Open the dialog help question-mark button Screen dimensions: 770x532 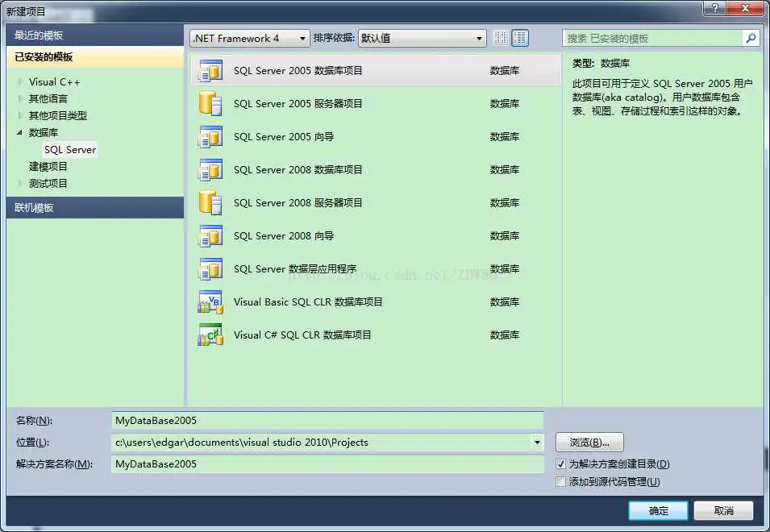(714, 8)
